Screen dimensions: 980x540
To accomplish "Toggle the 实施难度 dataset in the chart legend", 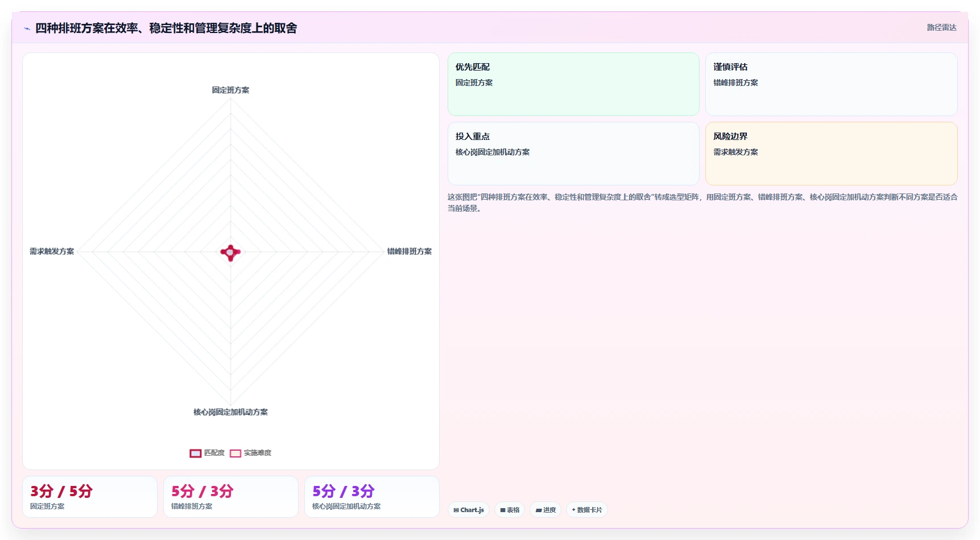I will tap(251, 453).
